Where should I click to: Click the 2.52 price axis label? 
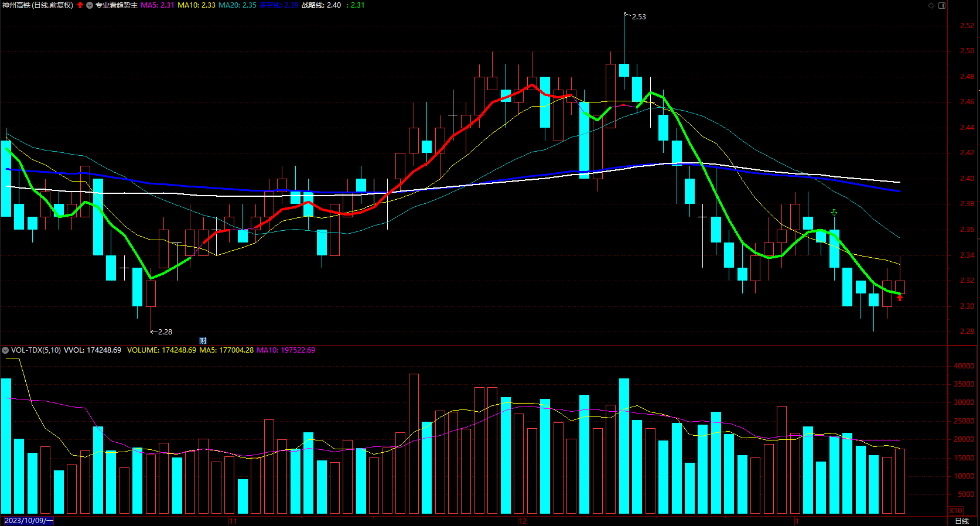pos(967,26)
